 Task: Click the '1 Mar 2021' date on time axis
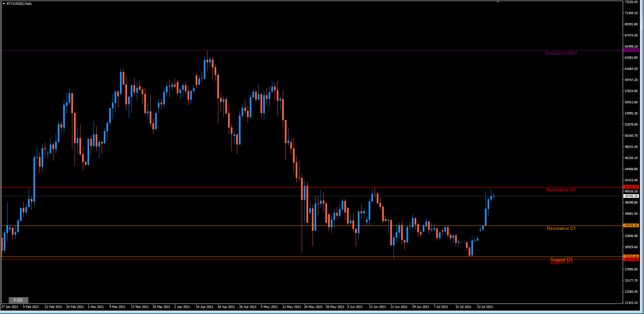point(96,307)
